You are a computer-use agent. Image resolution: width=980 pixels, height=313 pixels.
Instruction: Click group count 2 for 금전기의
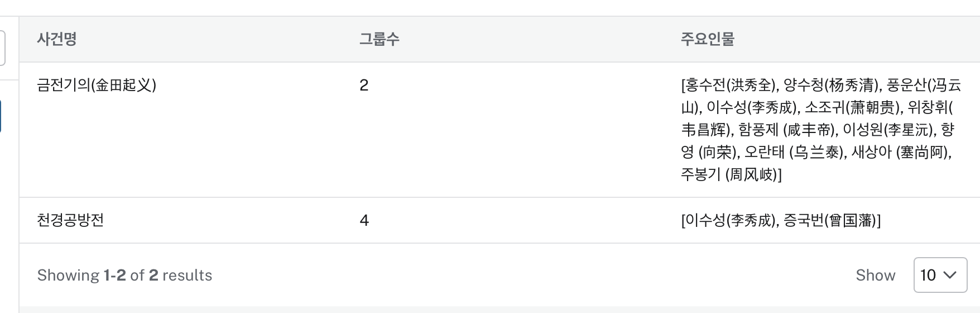(x=364, y=86)
